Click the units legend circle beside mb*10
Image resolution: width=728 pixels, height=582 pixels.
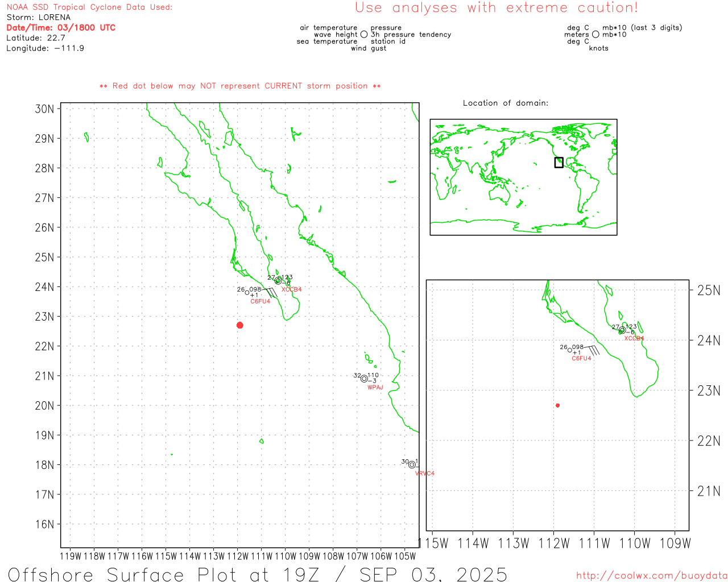point(595,34)
